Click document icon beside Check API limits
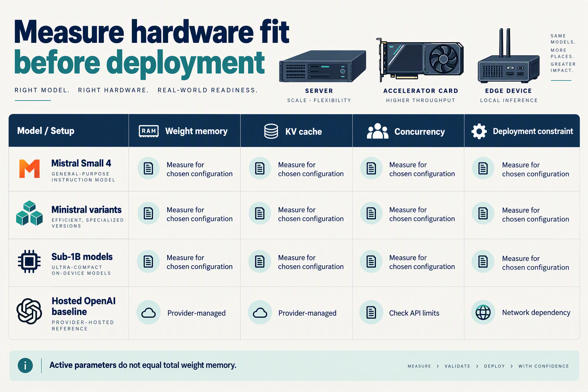The height and width of the screenshot is (392, 588). pyautogui.click(x=371, y=312)
